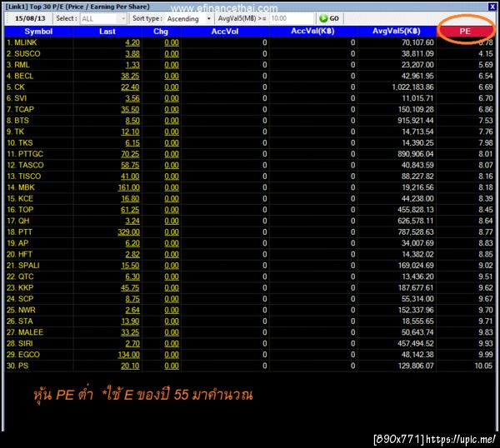Click MBK last price 161.00
Screen dimensions: 500x448
[128, 187]
